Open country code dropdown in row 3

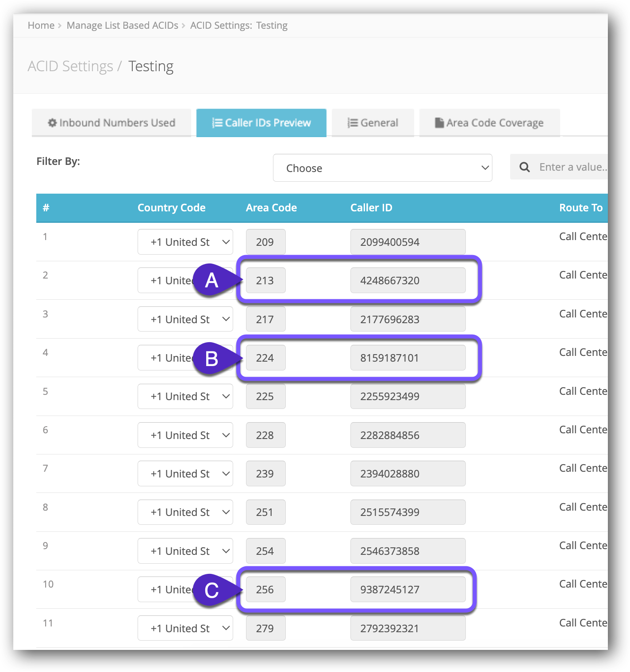pyautogui.click(x=185, y=319)
